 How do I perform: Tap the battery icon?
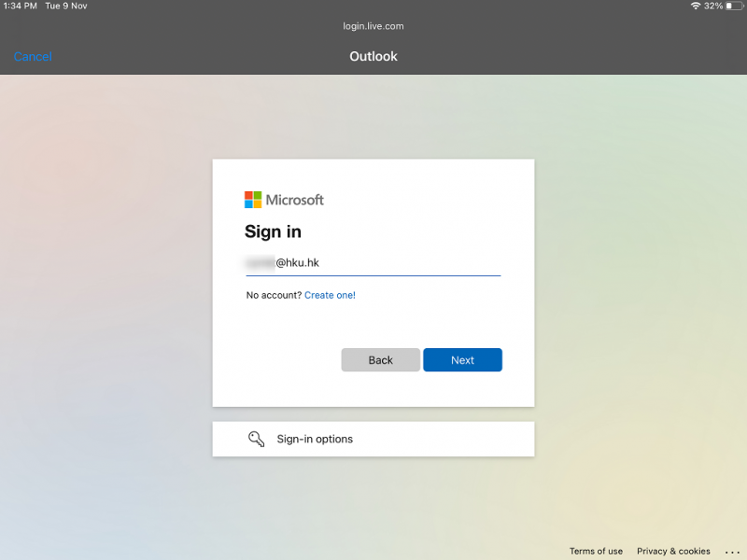point(734,6)
